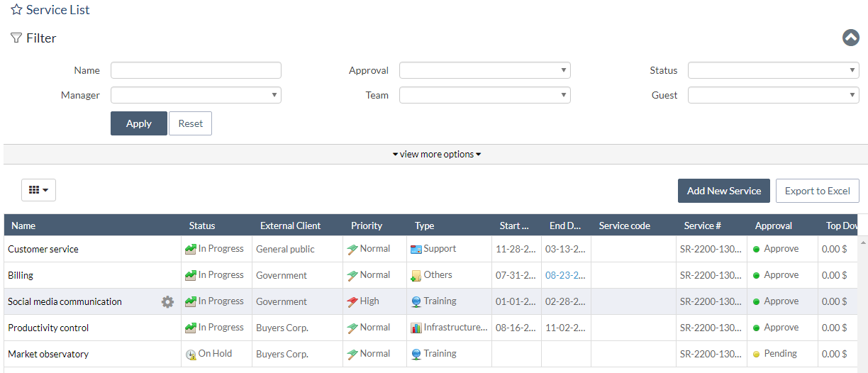Click green approval dot for Billing
Screen dimensions: 868x373
757,276
